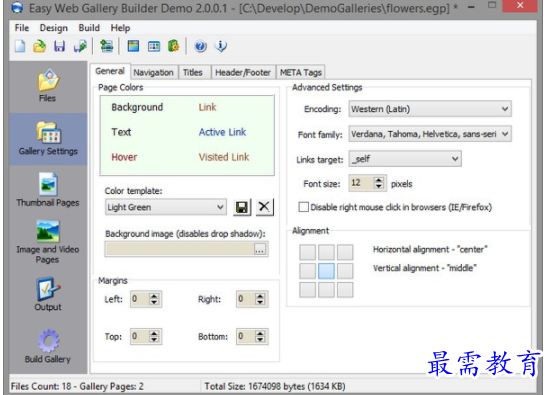Image resolution: width=549 pixels, height=395 pixels.
Task: Click the build gallery toolbar icon
Action: 173,46
